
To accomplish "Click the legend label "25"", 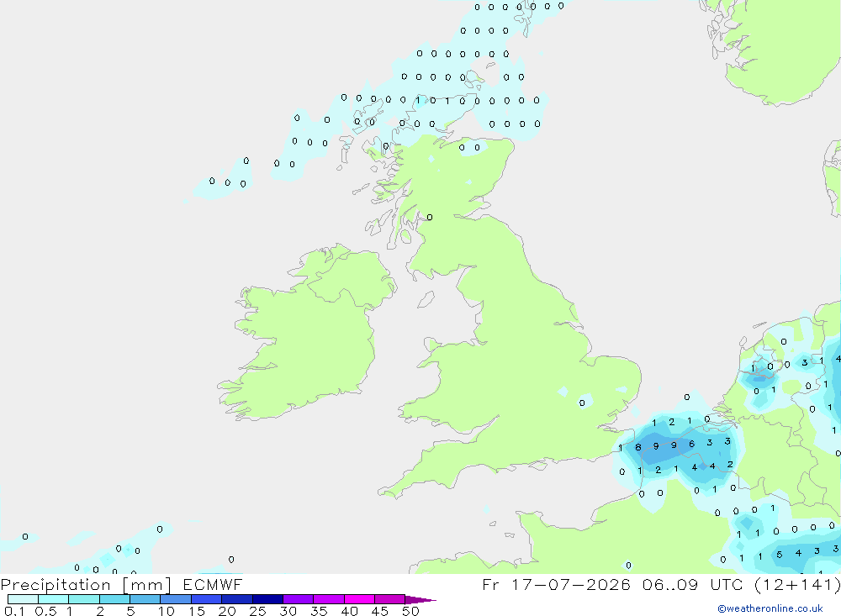I will (258, 611).
